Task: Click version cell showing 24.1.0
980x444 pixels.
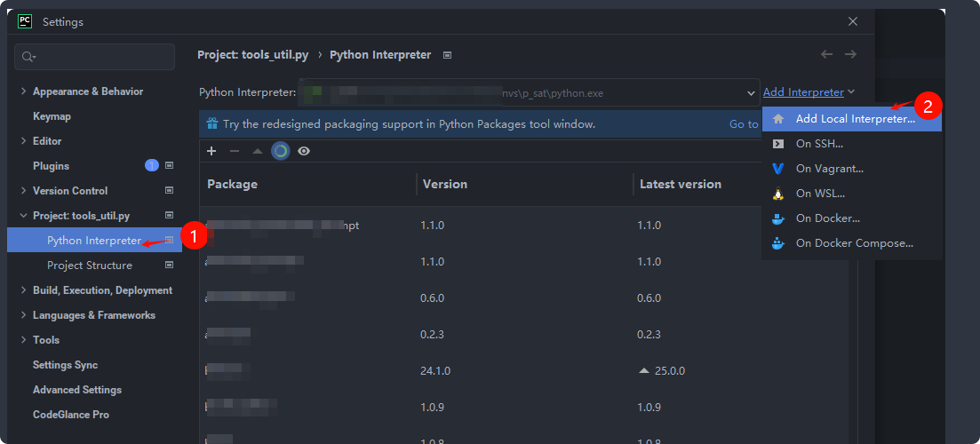Action: tap(435, 371)
